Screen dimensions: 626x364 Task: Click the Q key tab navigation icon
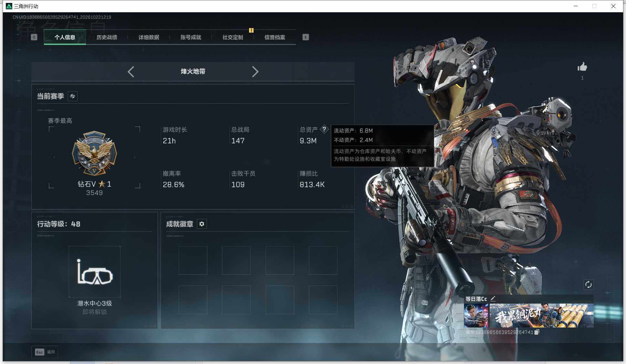[34, 37]
